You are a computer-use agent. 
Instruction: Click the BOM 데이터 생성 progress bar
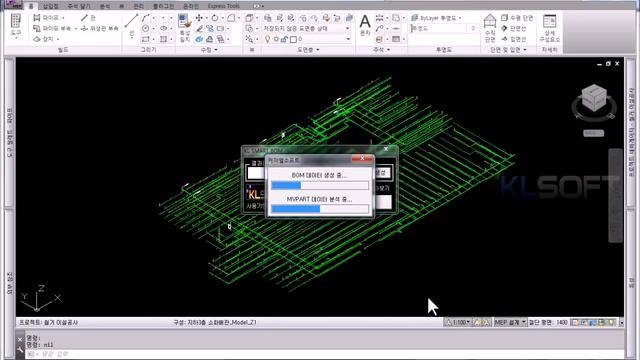point(320,186)
